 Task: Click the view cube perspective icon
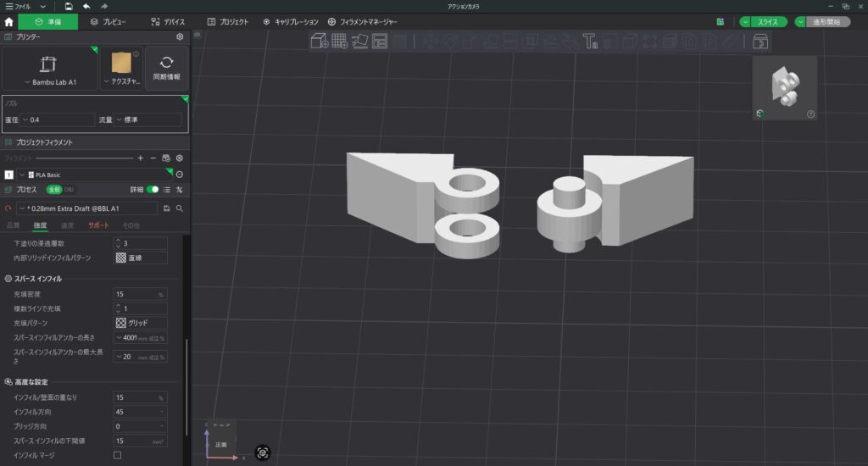(760, 114)
